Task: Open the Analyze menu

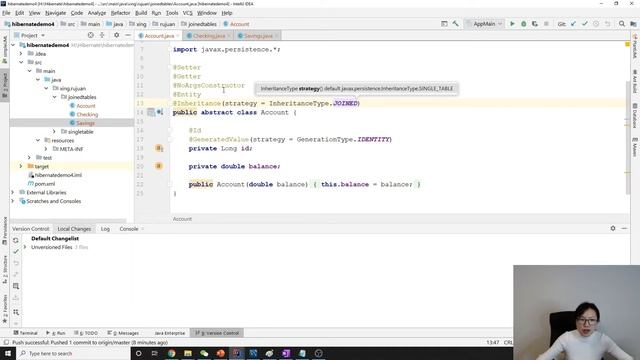Action: tap(97, 13)
